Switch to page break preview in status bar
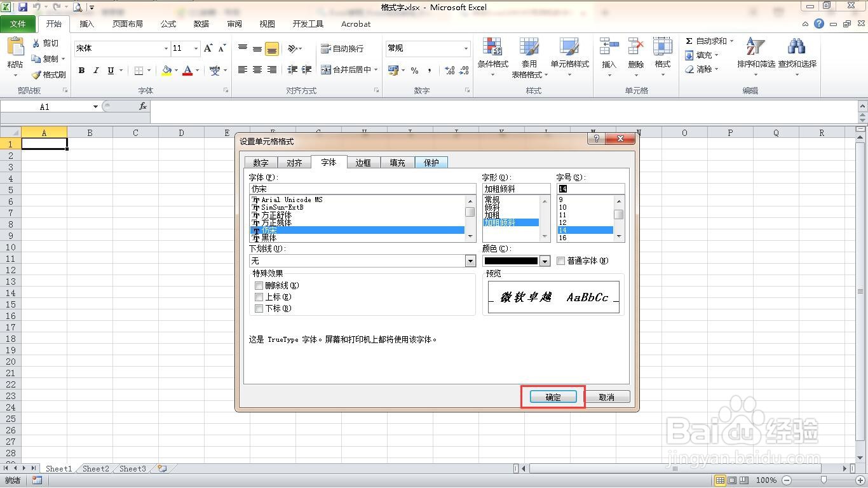 (744, 480)
